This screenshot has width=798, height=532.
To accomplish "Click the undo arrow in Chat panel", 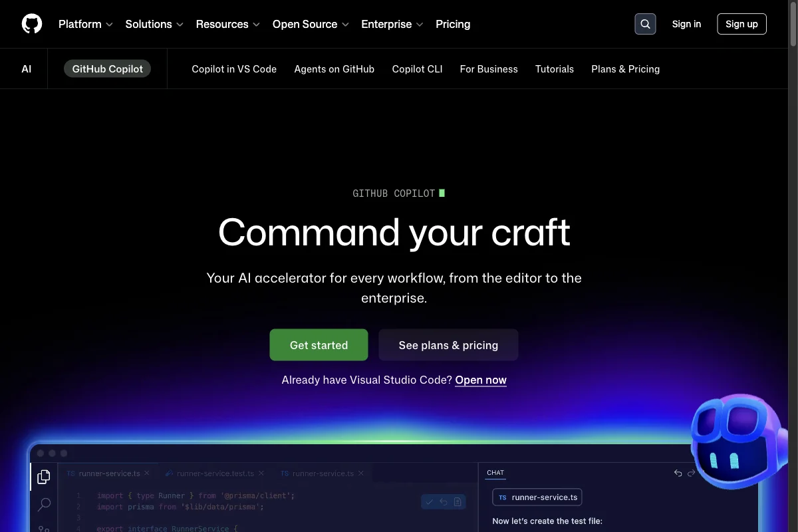I will (x=678, y=473).
